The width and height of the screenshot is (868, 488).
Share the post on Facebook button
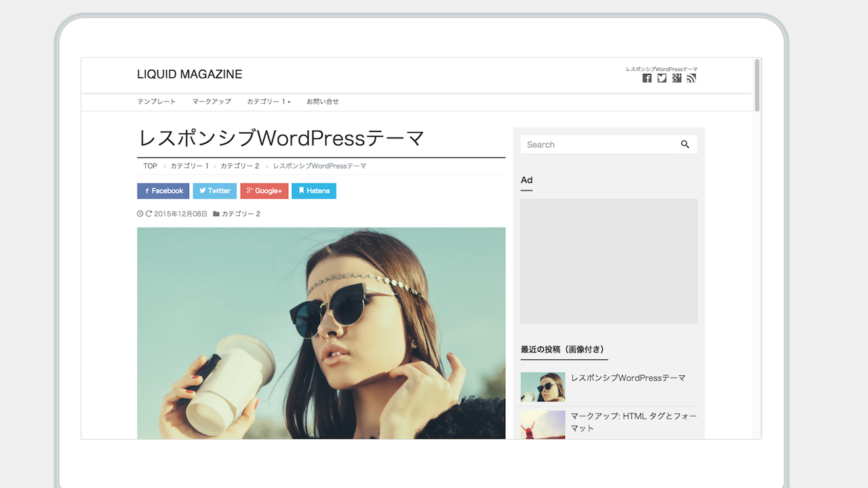pos(163,191)
